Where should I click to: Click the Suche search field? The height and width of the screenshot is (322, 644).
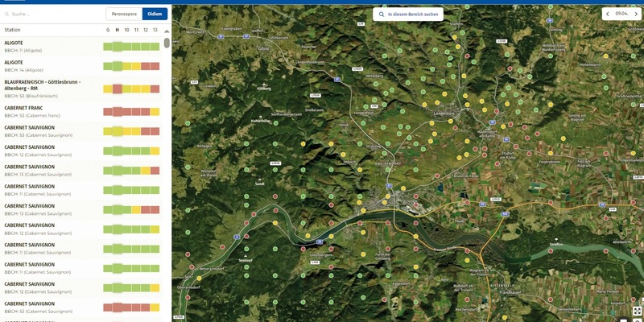52,14
